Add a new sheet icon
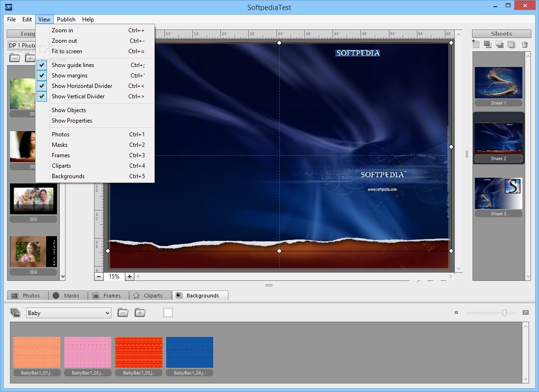This screenshot has height=392, width=539. pyautogui.click(x=476, y=44)
